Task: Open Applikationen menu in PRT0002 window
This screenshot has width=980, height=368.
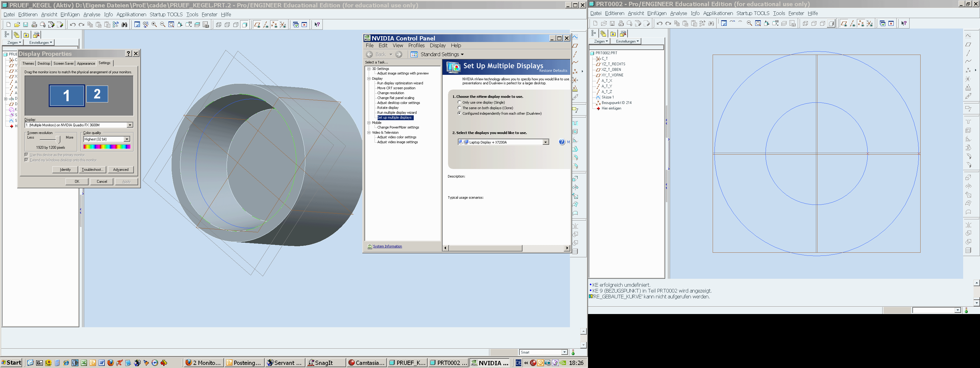Action: pos(718,13)
